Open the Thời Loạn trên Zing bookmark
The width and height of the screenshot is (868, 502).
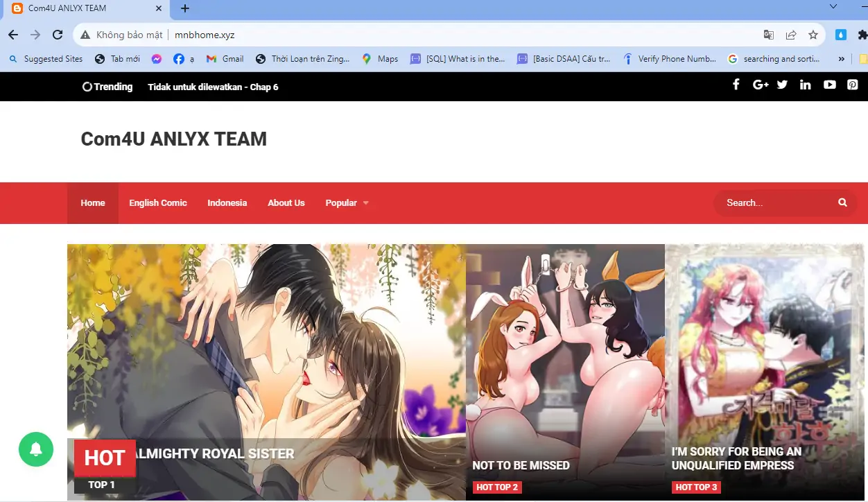tap(303, 59)
